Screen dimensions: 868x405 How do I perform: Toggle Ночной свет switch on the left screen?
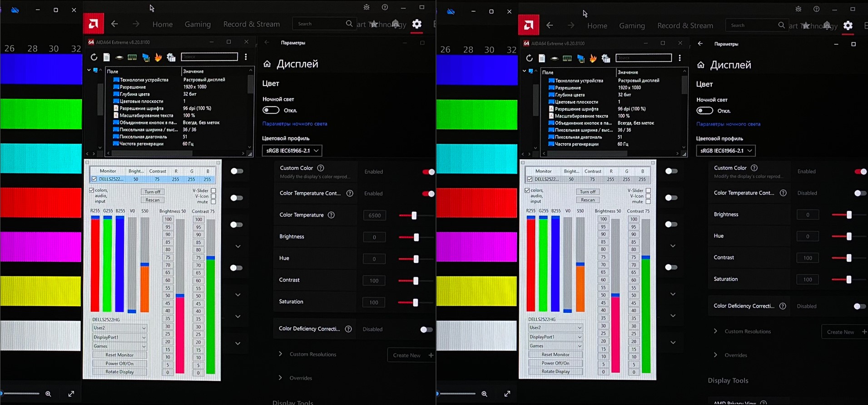click(271, 110)
